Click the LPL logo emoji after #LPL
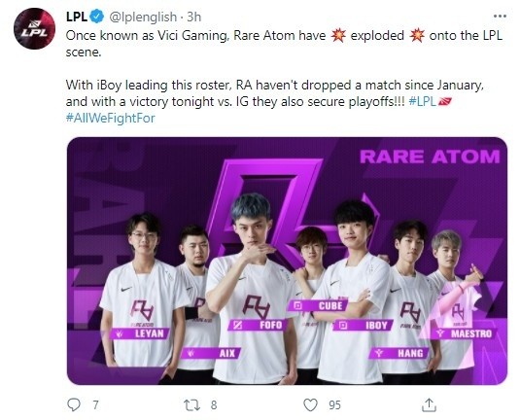 tap(445, 101)
